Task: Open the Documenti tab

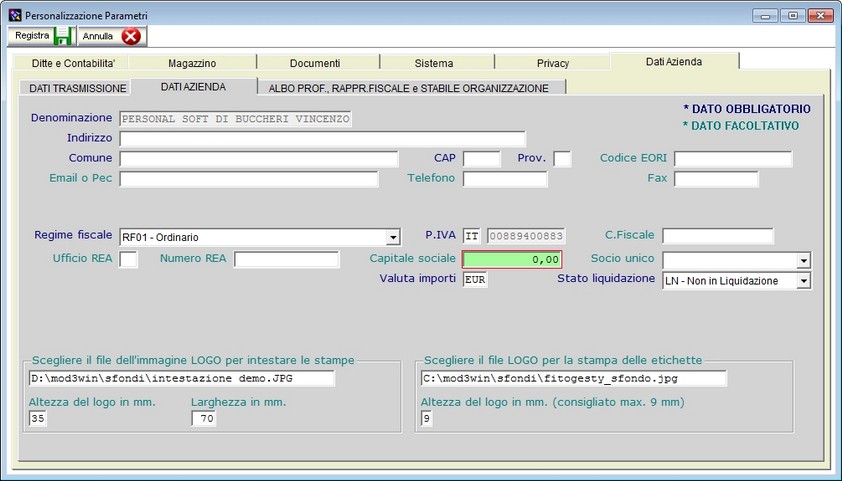Action: click(x=315, y=63)
